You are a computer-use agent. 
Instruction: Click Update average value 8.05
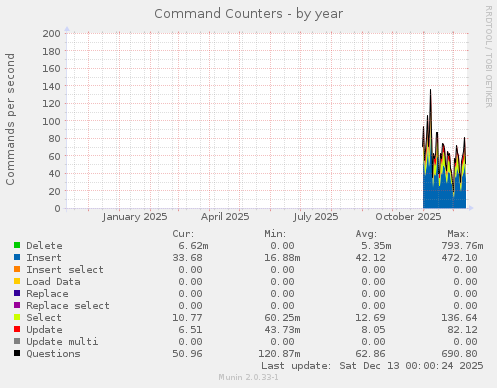pyautogui.click(x=373, y=330)
